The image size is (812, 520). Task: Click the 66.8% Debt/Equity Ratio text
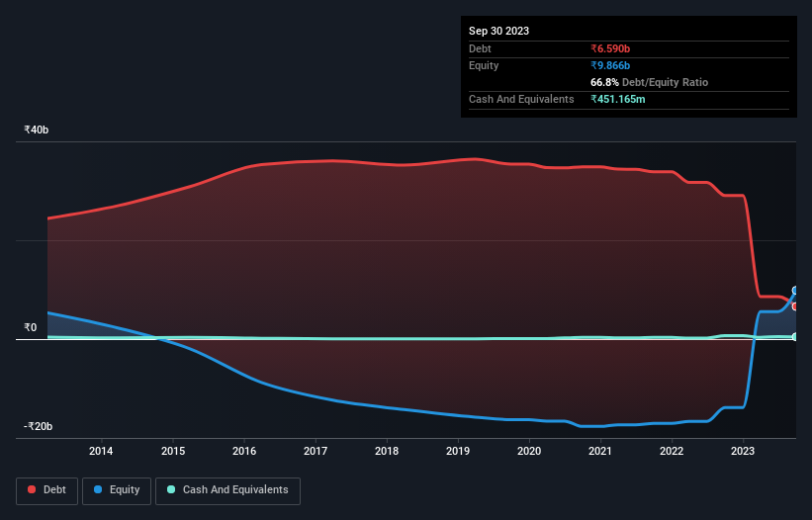pyautogui.click(x=649, y=82)
